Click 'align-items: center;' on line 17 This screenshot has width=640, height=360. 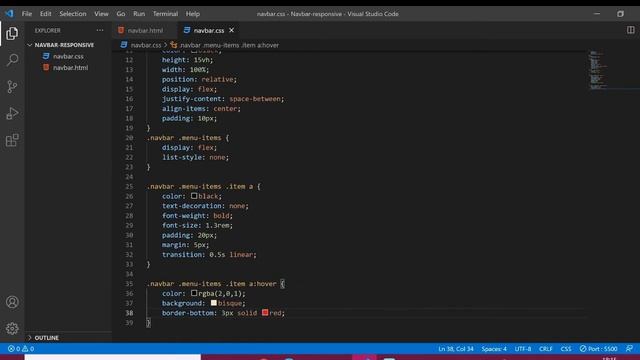201,109
